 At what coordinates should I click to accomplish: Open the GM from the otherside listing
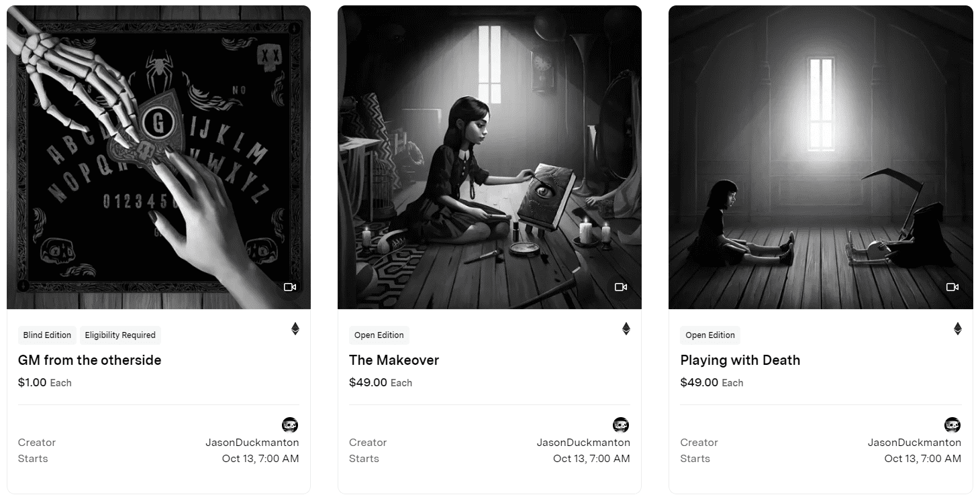[x=89, y=360]
